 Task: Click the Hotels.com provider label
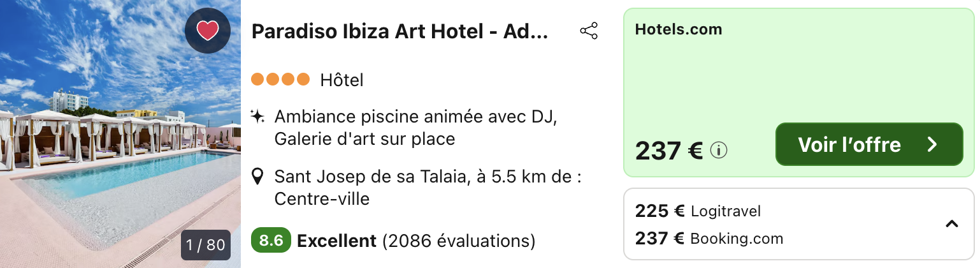pos(679,29)
